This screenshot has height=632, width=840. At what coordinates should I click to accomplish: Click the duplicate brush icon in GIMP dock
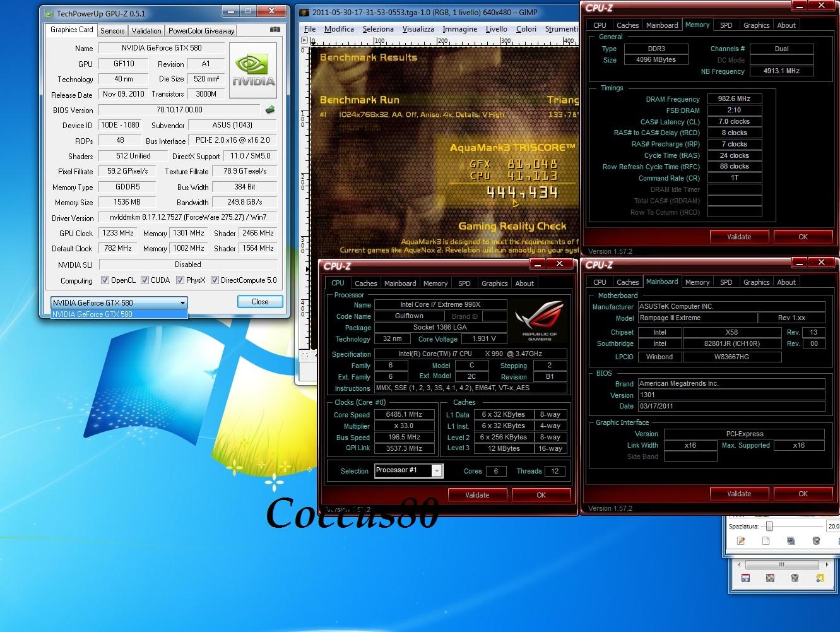pyautogui.click(x=791, y=540)
